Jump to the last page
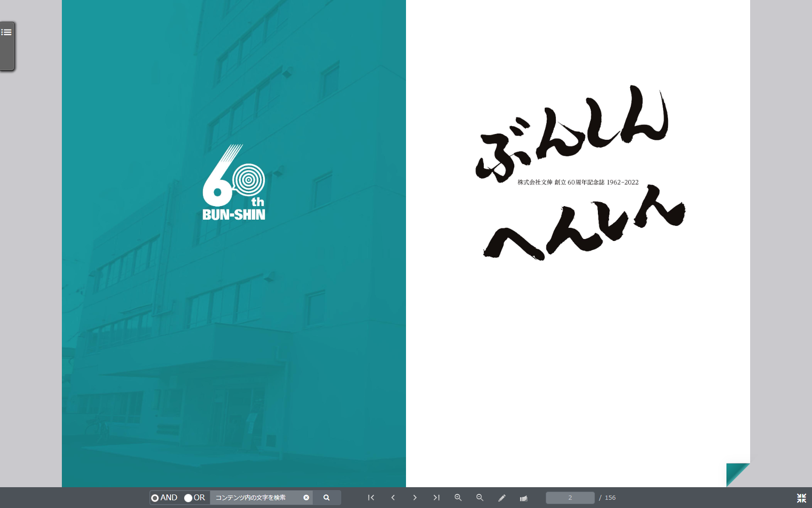The height and width of the screenshot is (508, 812). point(436,497)
